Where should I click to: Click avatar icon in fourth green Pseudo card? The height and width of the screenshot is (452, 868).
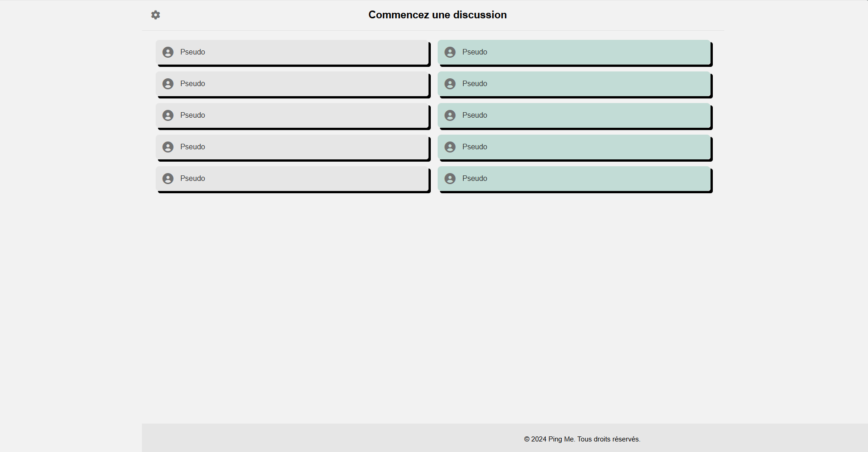click(x=450, y=147)
